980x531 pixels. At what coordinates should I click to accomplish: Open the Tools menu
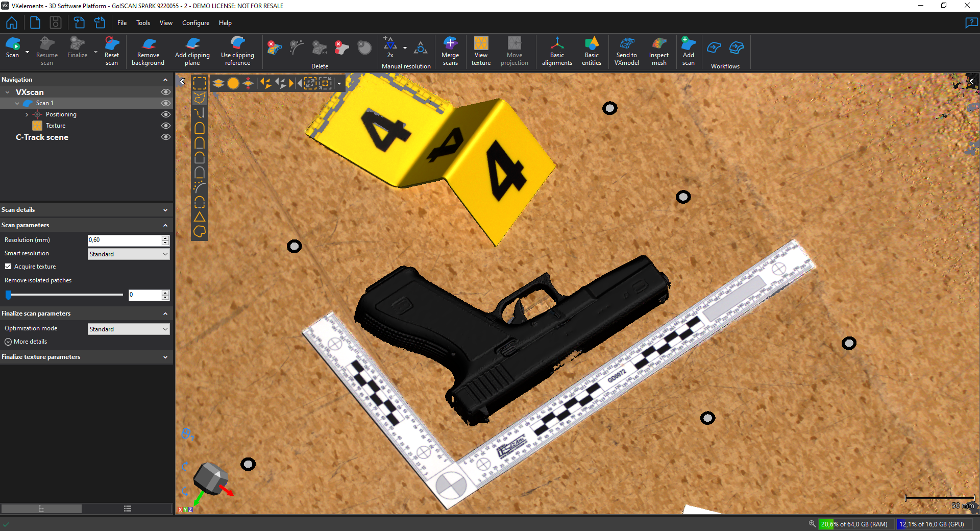[x=143, y=23]
